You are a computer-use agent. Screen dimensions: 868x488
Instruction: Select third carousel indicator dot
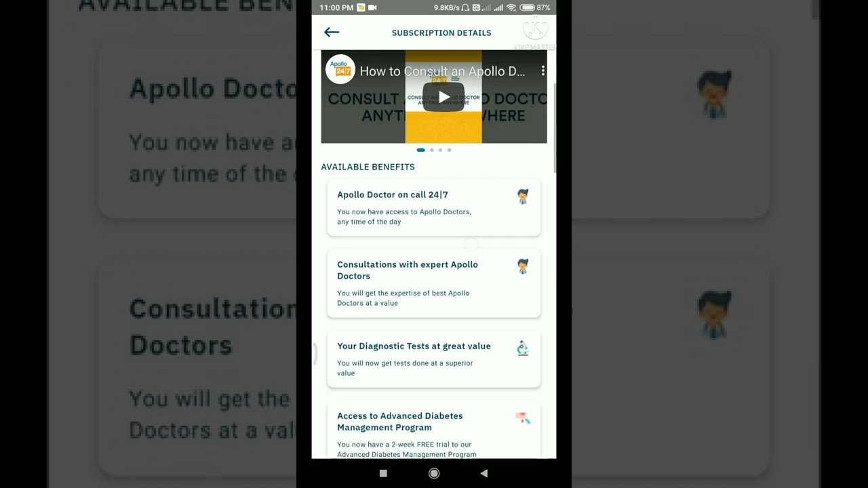pos(440,150)
